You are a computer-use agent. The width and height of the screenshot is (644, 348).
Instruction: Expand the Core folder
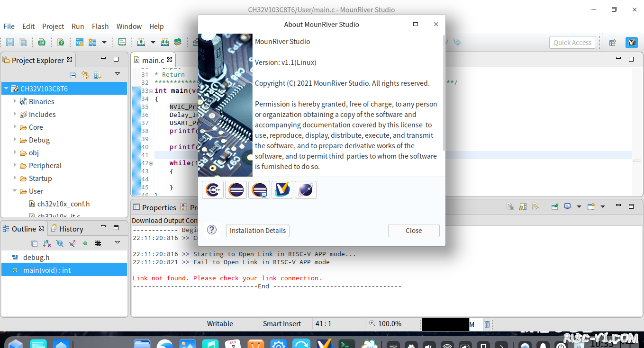[15, 127]
